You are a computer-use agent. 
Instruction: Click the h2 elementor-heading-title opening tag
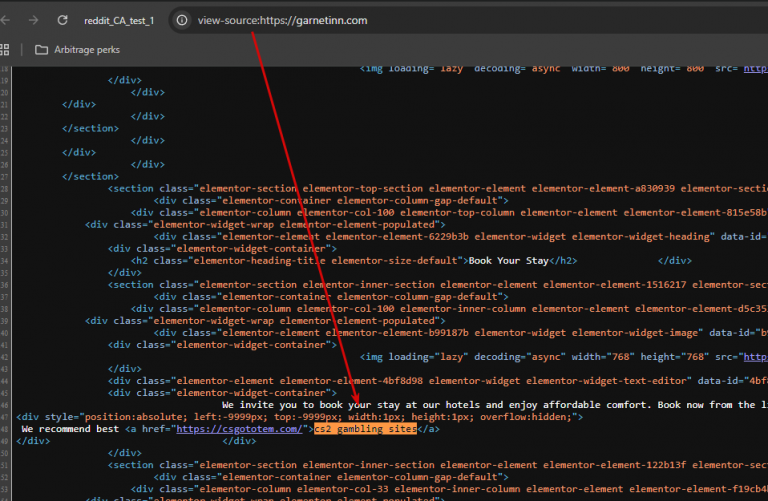tap(300, 261)
